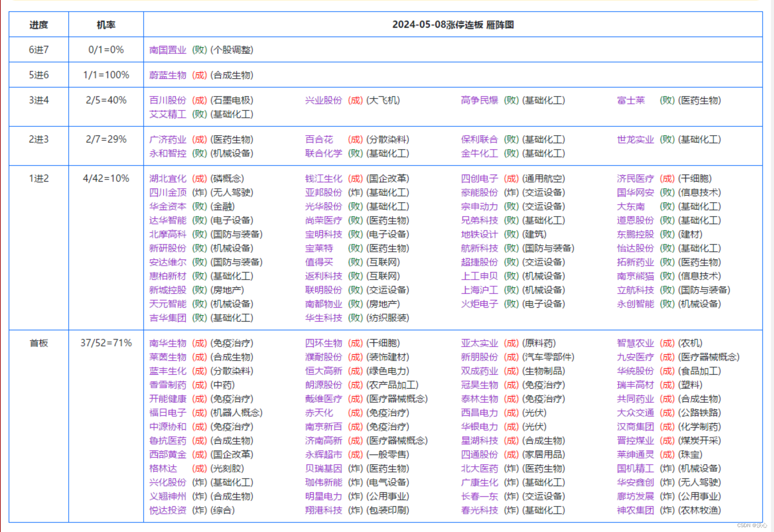Click the 大众交通 stock link
Image resolution: width=774 pixels, height=532 pixels.
point(636,413)
